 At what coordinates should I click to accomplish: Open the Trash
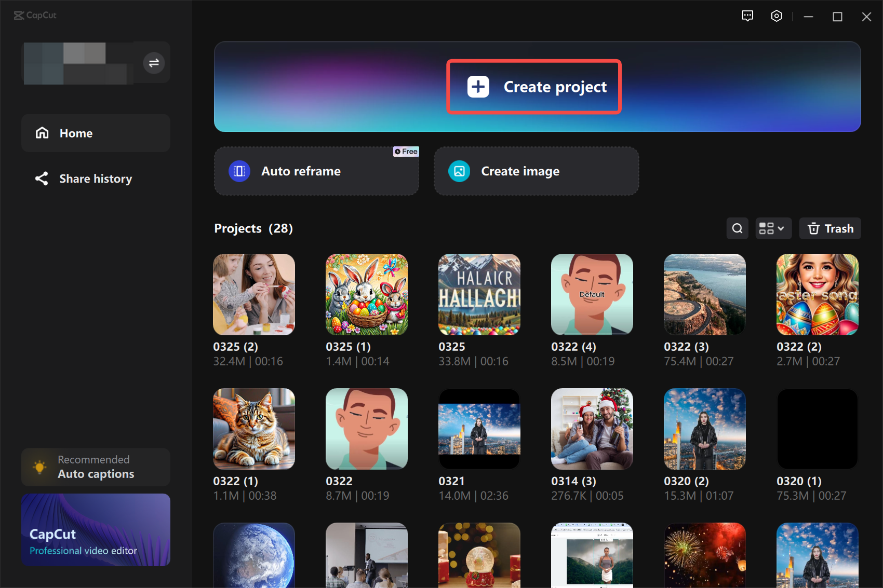point(830,228)
